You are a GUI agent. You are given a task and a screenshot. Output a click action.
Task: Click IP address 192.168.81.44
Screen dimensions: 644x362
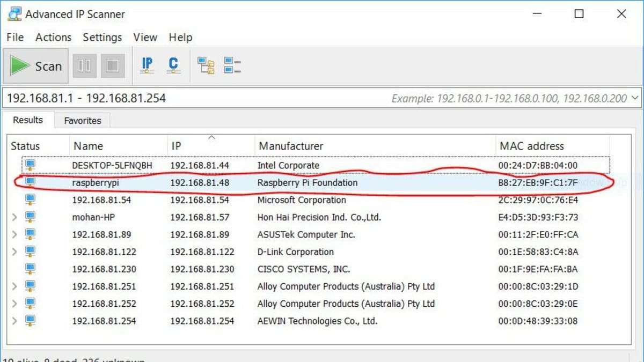point(200,165)
